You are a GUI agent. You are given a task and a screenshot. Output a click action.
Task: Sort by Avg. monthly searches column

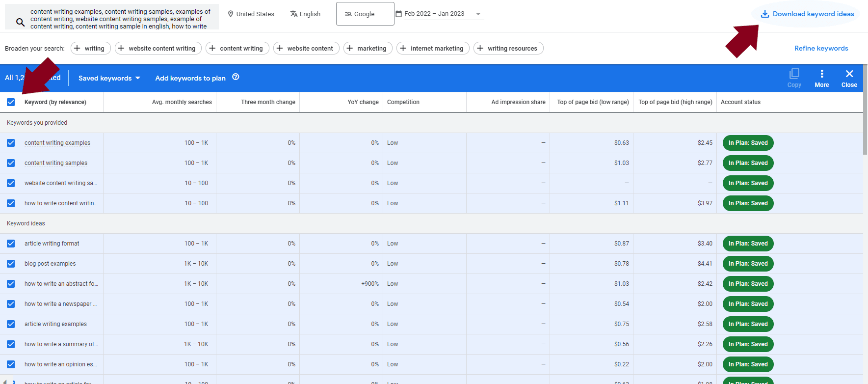click(x=182, y=102)
